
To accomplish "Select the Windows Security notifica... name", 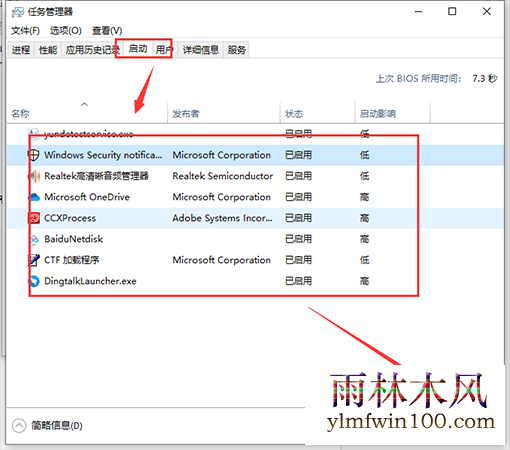I will (103, 155).
